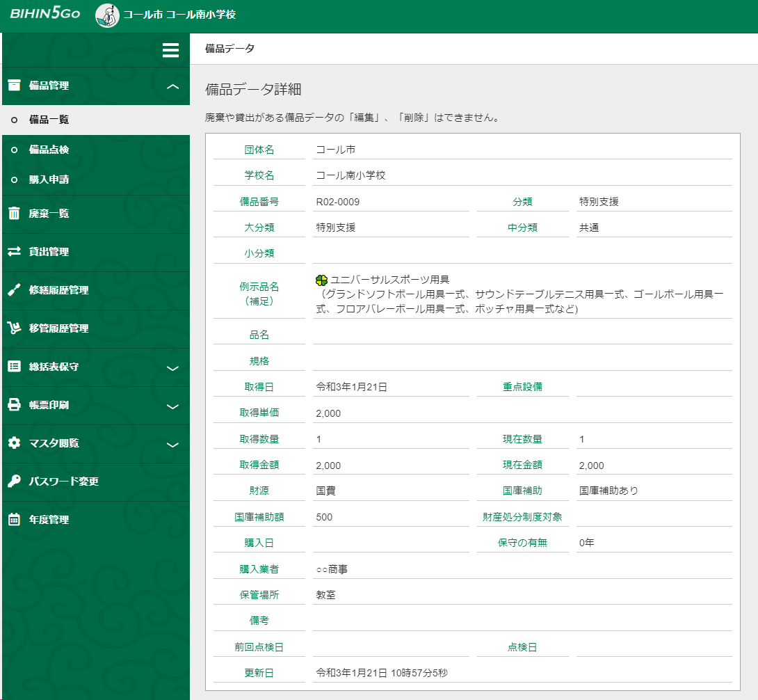Screen dimensions: 758x700
Task: Click the wrench icon for 修繕履歴管理
Action: tap(14, 290)
